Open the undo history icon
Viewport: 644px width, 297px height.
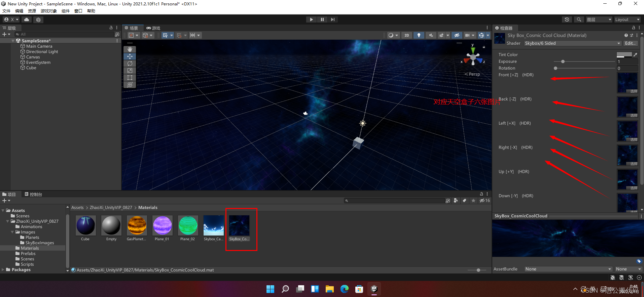click(567, 19)
